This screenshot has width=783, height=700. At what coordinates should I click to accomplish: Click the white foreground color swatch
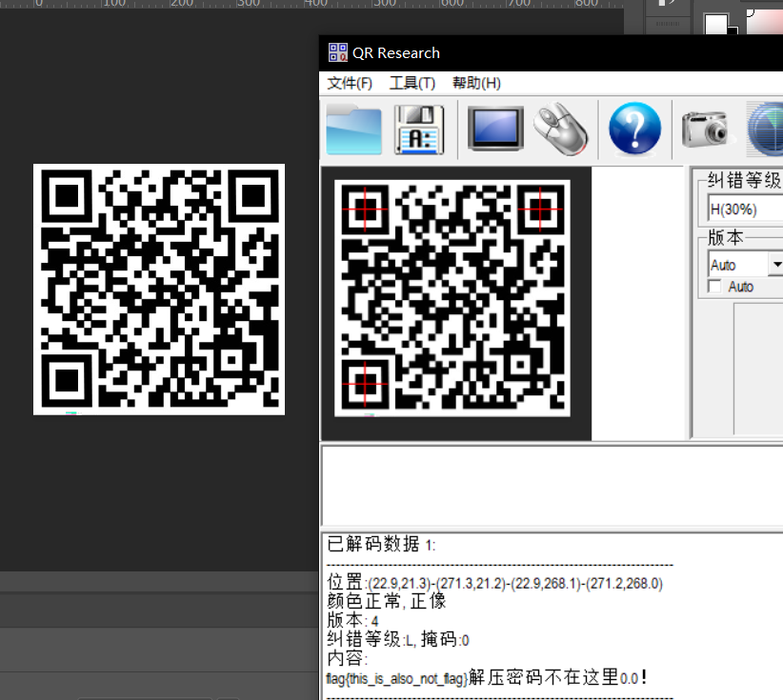click(716, 24)
